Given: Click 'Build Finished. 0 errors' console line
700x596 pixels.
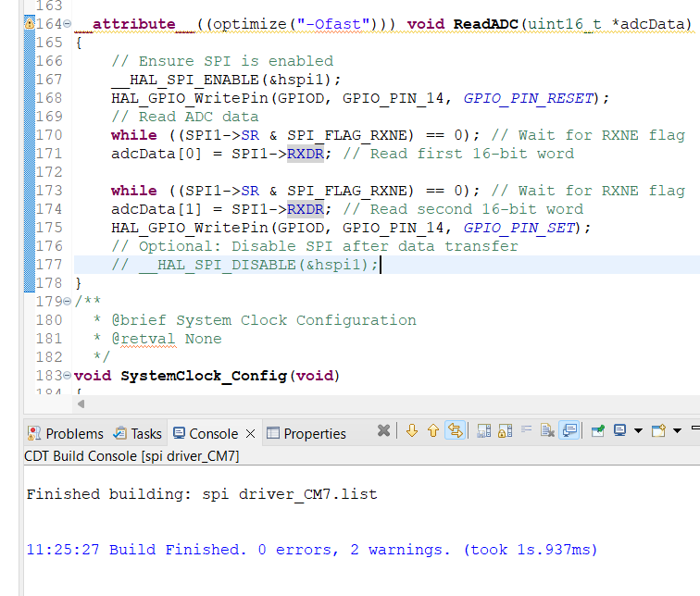Looking at the screenshot, I should (x=312, y=550).
